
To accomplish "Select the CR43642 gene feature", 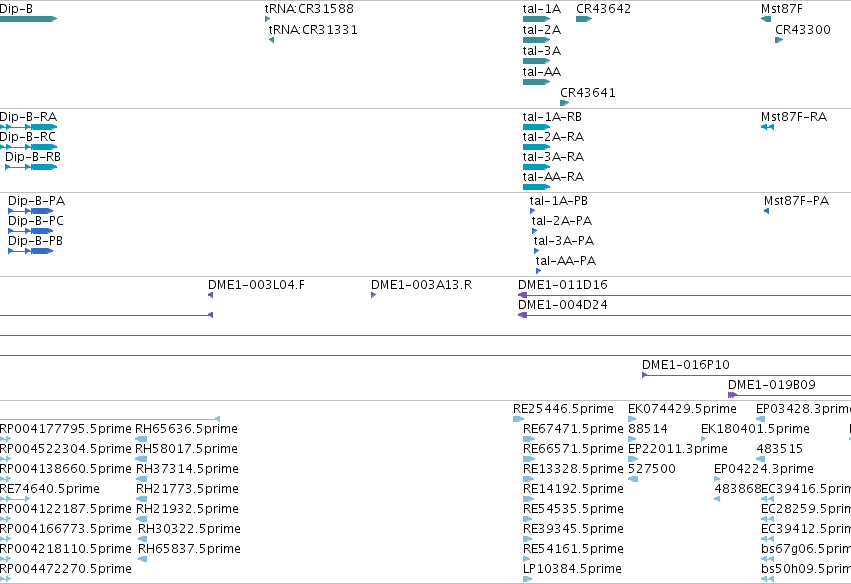I will 583,19.
